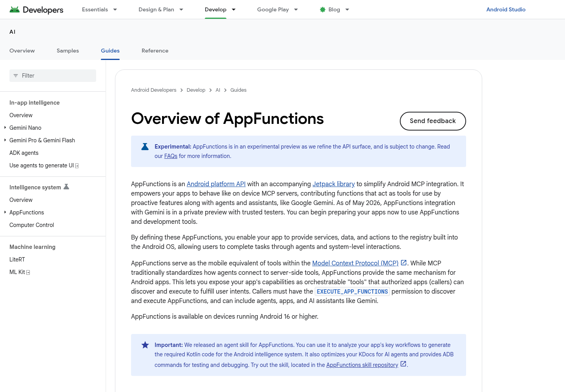Image resolution: width=565 pixels, height=392 pixels.
Task: Click the Android Developers logo
Action: point(36,10)
